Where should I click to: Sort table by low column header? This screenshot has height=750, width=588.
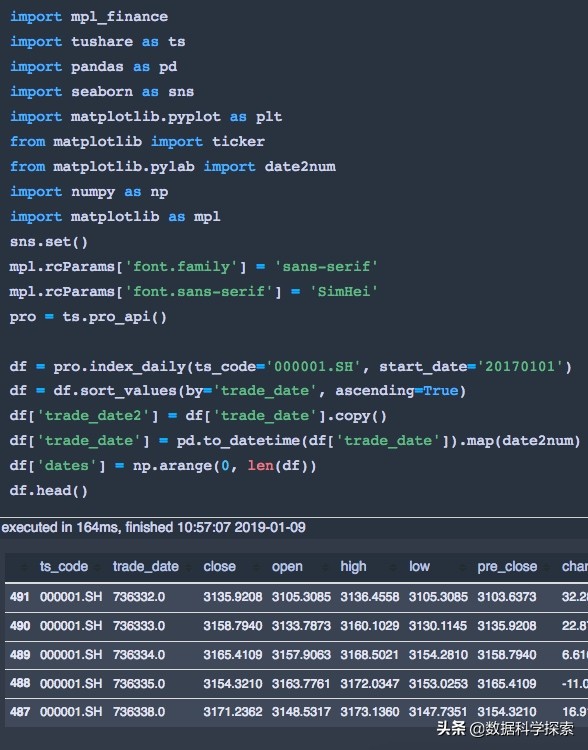(x=419, y=567)
